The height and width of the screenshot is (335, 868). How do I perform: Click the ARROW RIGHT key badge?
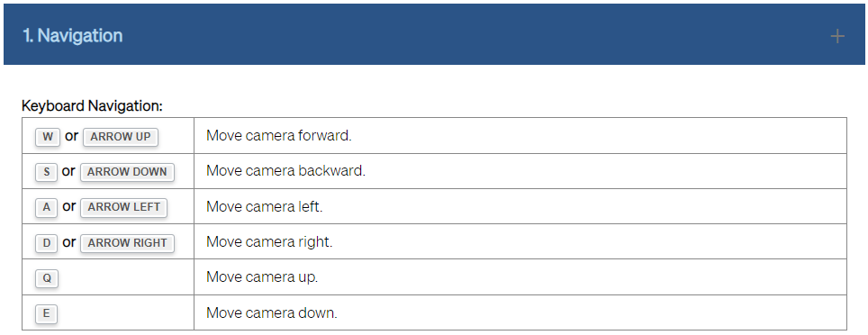[127, 243]
